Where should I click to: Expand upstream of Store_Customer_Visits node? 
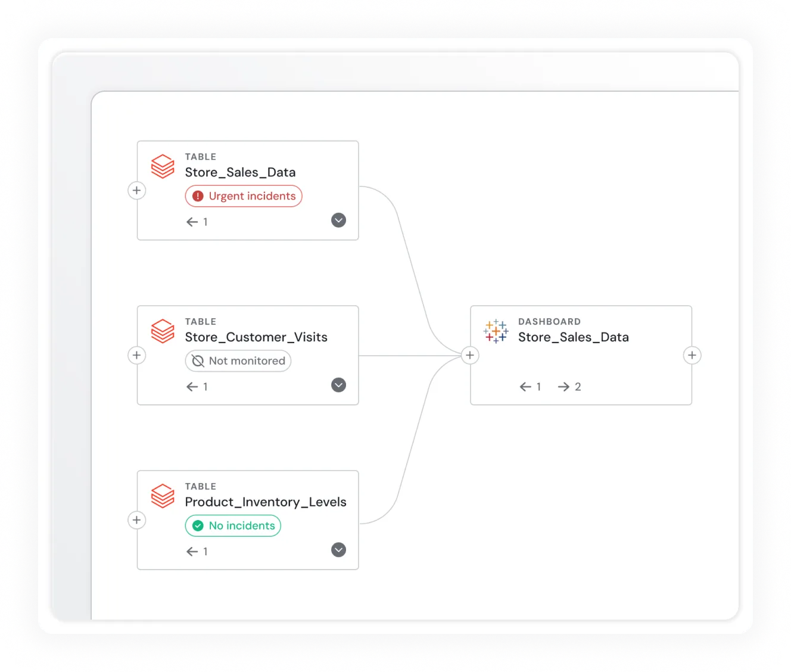tap(137, 356)
